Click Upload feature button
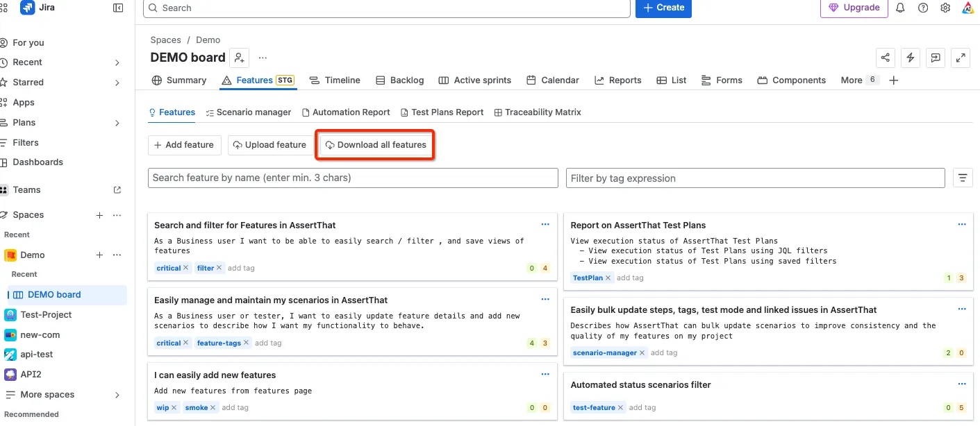 click(270, 145)
